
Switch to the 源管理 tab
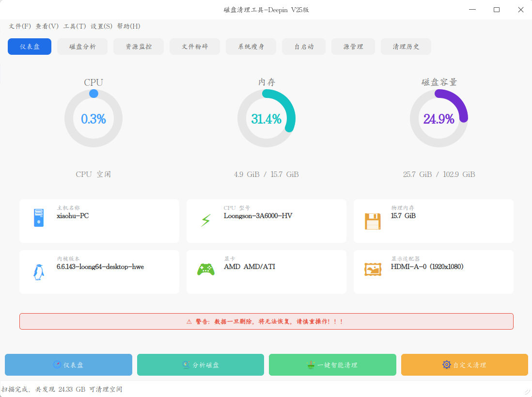(x=353, y=47)
